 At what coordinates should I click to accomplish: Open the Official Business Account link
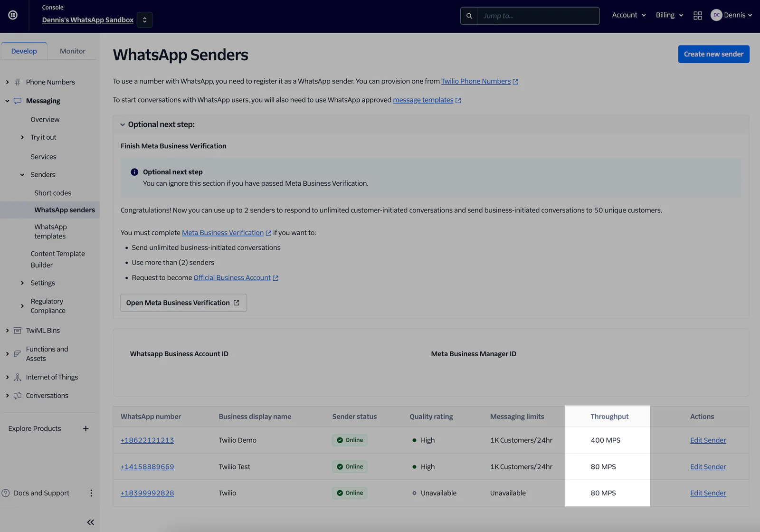pyautogui.click(x=232, y=277)
